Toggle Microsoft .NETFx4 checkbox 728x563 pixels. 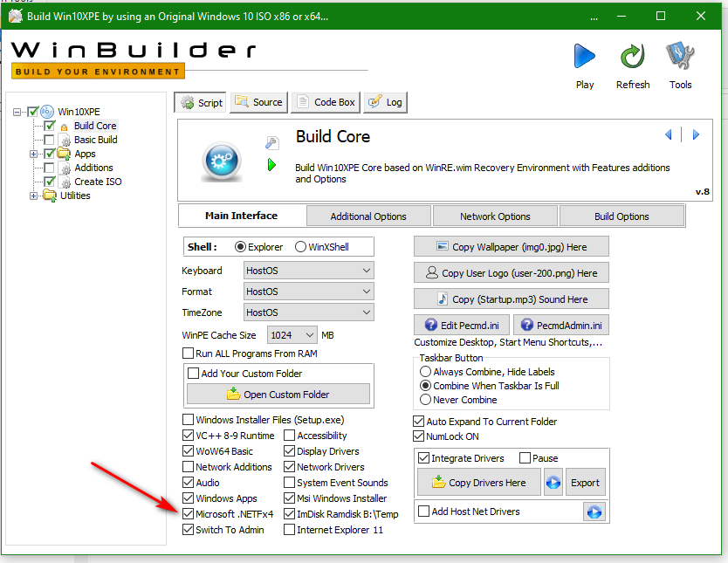click(188, 514)
